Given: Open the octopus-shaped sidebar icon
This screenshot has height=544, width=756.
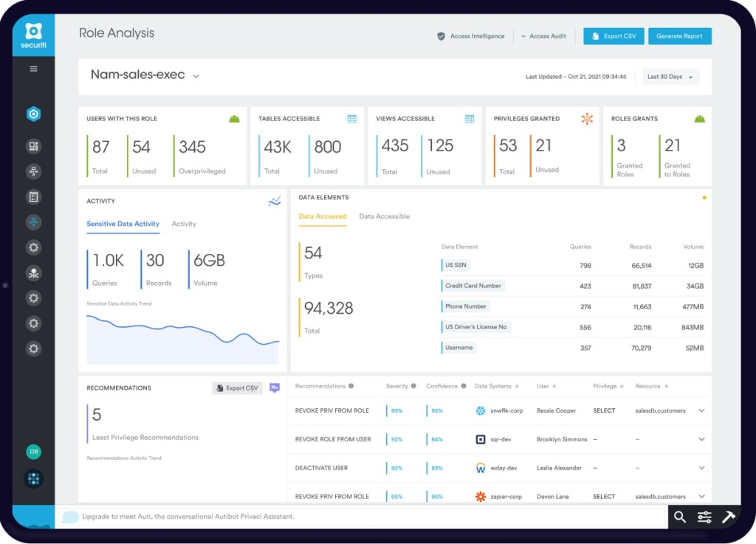Looking at the screenshot, I should point(33,273).
